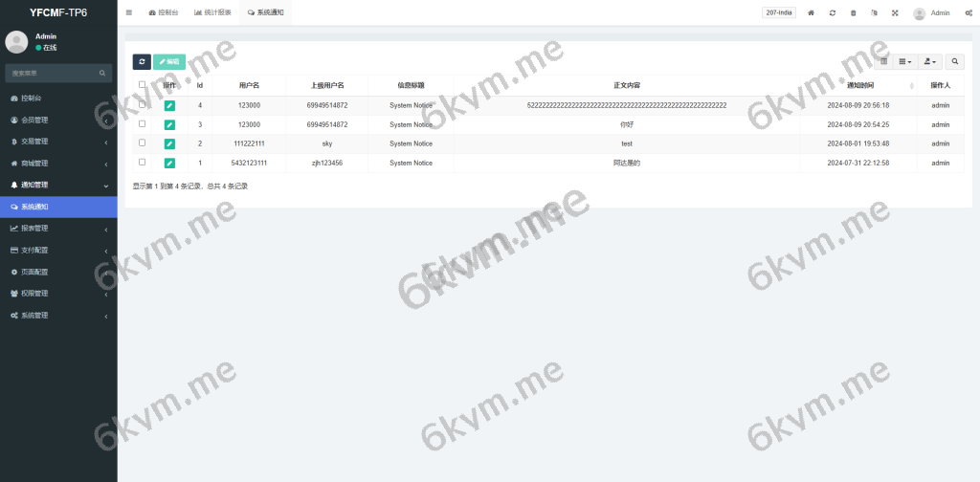Click the dark table refresh button

pyautogui.click(x=142, y=61)
